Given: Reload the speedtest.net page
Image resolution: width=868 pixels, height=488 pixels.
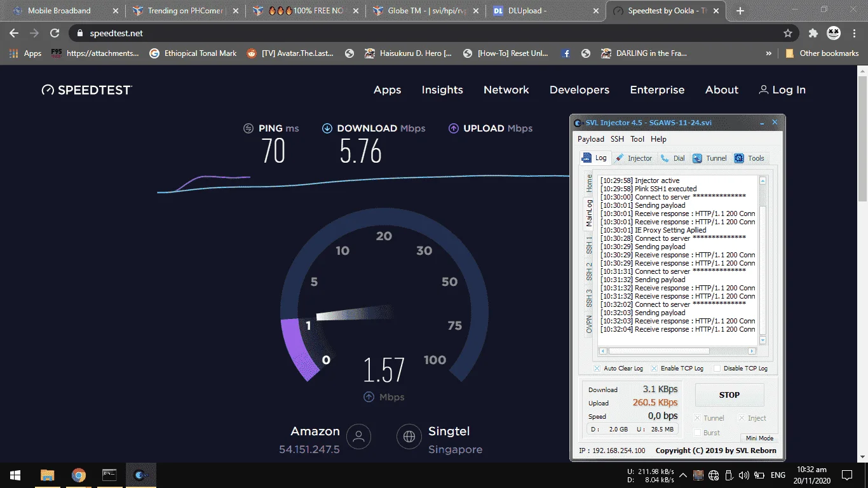Looking at the screenshot, I should click(x=55, y=33).
